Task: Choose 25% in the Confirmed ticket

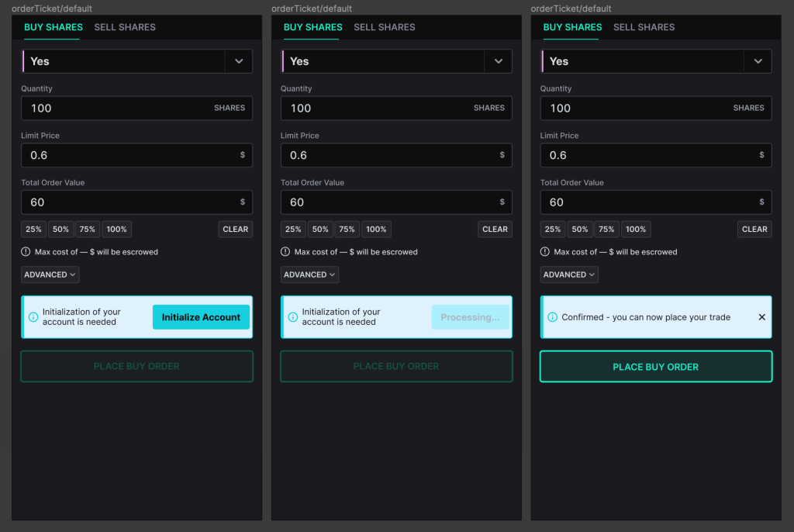Action: pos(553,229)
